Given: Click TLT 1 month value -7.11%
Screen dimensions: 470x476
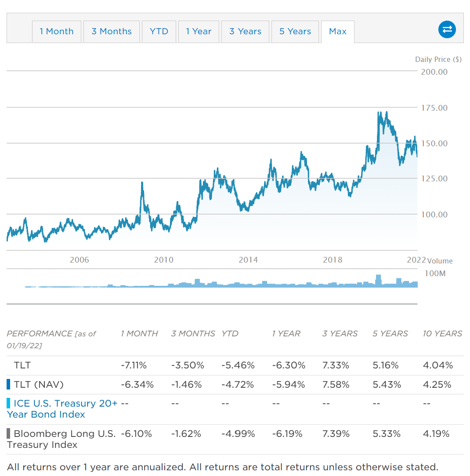Looking at the screenshot, I should [134, 365].
